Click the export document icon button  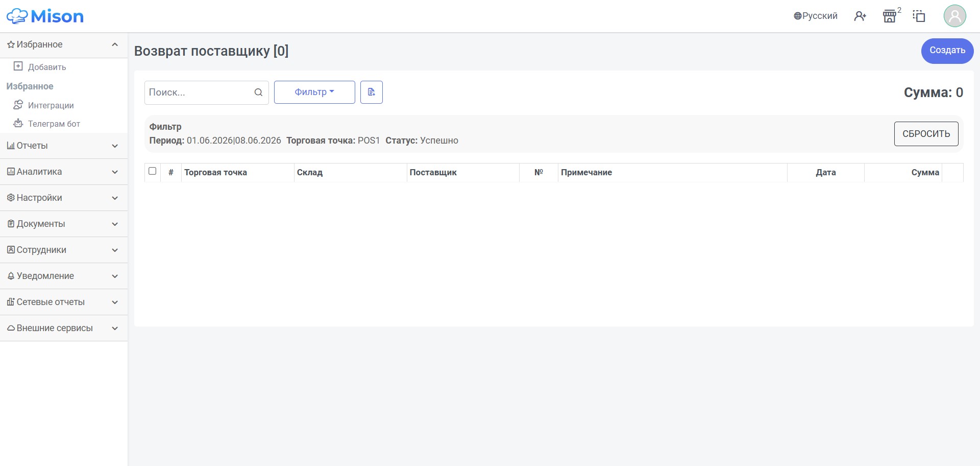[372, 92]
